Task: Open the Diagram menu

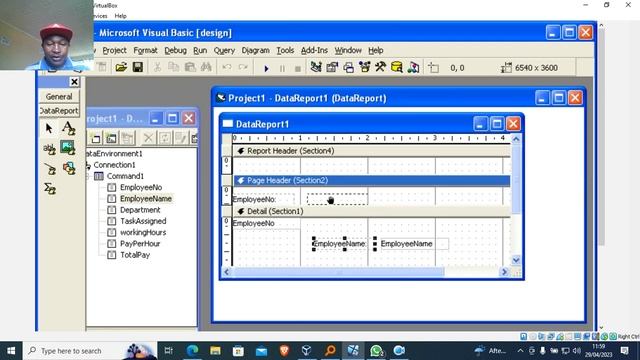Action: [x=256, y=50]
